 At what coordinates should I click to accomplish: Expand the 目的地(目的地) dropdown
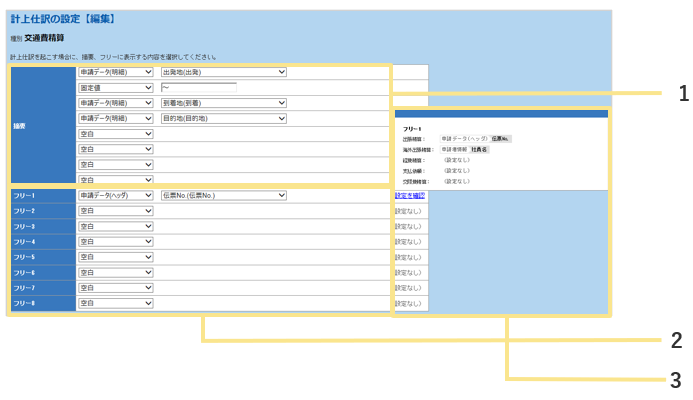point(223,118)
